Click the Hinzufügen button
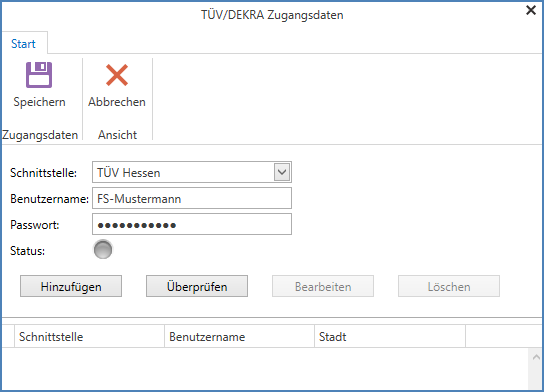544x392 pixels. tap(71, 286)
